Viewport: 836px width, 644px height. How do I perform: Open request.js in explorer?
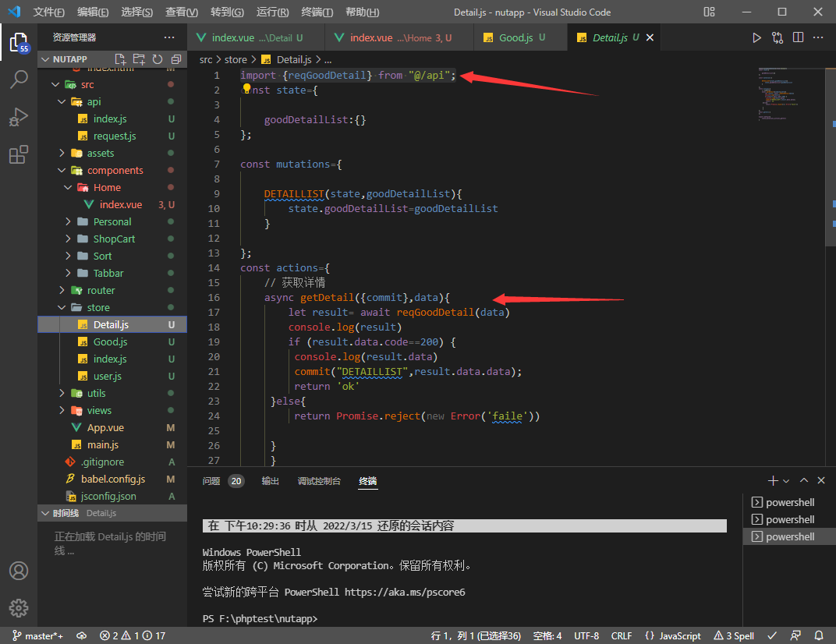(115, 136)
